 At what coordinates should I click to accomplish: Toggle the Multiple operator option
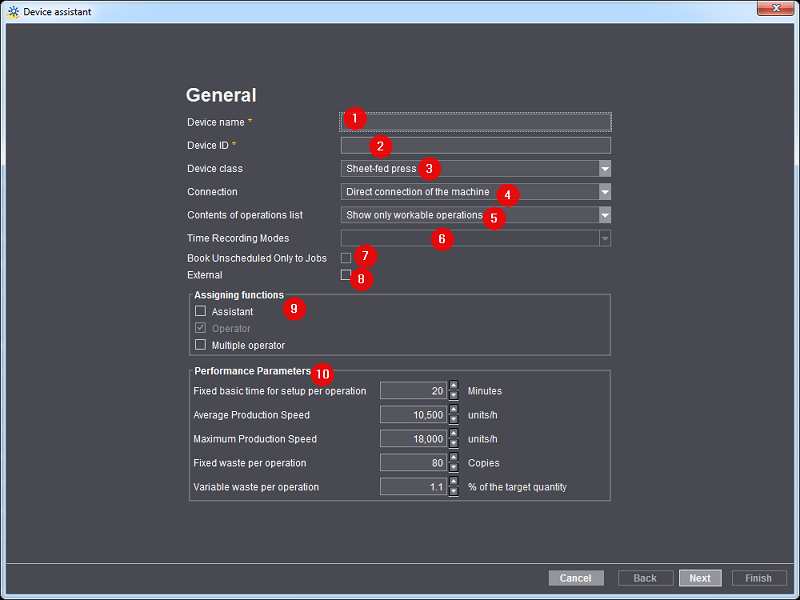click(200, 343)
